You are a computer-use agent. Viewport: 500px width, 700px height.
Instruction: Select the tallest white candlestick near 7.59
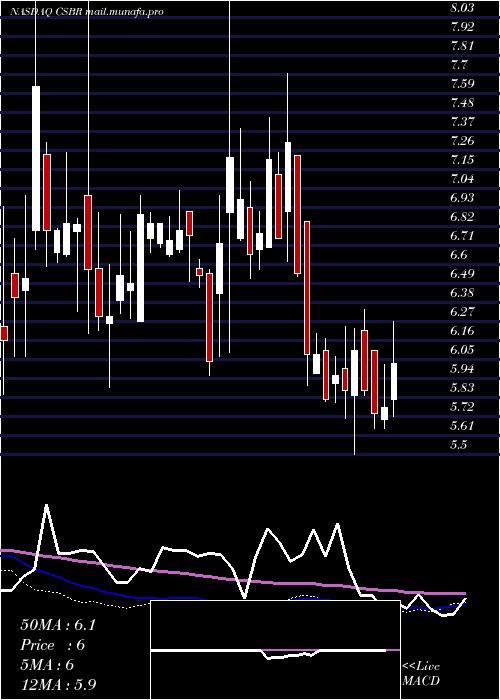tap(36, 158)
